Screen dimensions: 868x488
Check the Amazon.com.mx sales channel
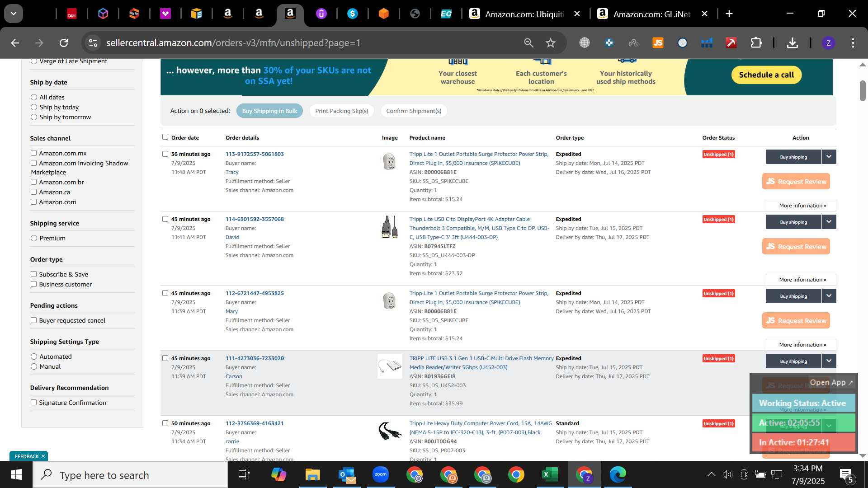pyautogui.click(x=33, y=153)
